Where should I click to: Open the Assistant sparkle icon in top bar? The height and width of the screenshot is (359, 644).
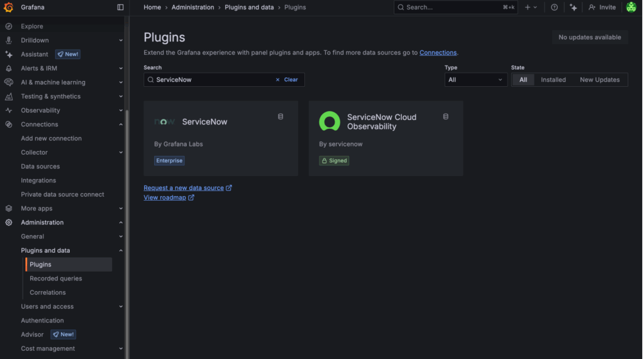click(x=574, y=7)
